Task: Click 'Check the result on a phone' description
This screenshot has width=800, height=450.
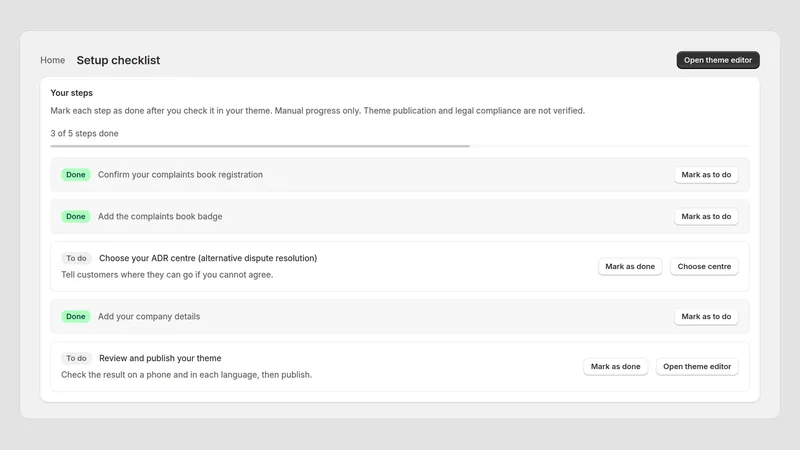Action: click(x=186, y=374)
